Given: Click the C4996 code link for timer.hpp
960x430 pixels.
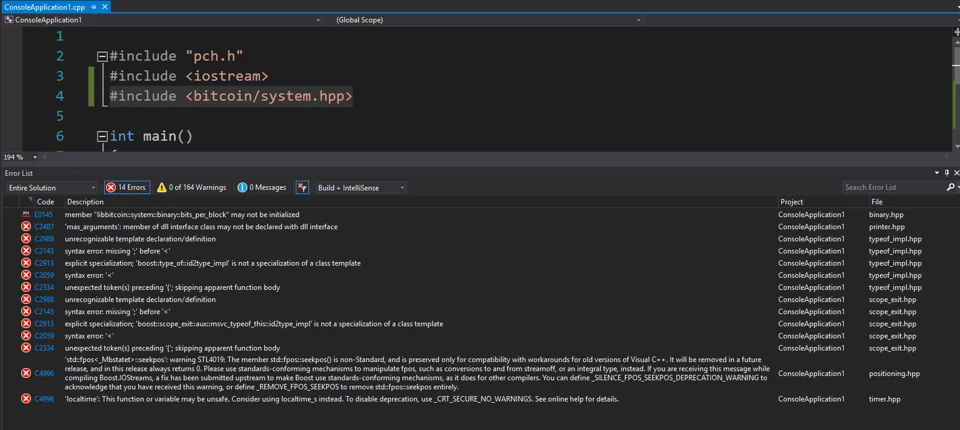Looking at the screenshot, I should click(44, 399).
